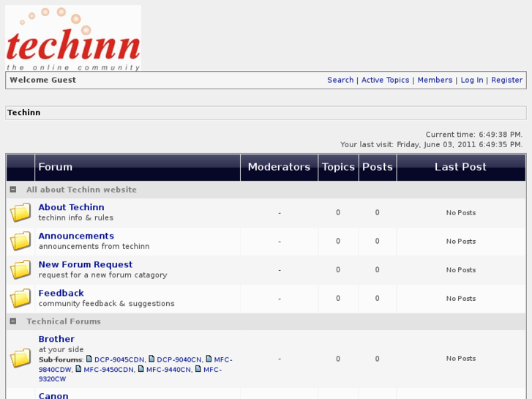Open the Search page
Image resolution: width=532 pixels, height=399 pixels.
pos(340,80)
